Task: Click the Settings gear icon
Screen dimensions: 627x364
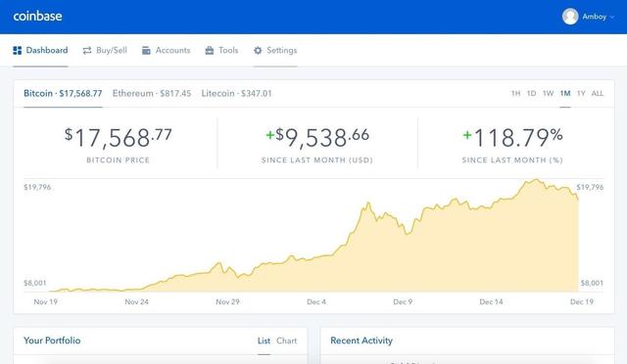Action: 258,50
